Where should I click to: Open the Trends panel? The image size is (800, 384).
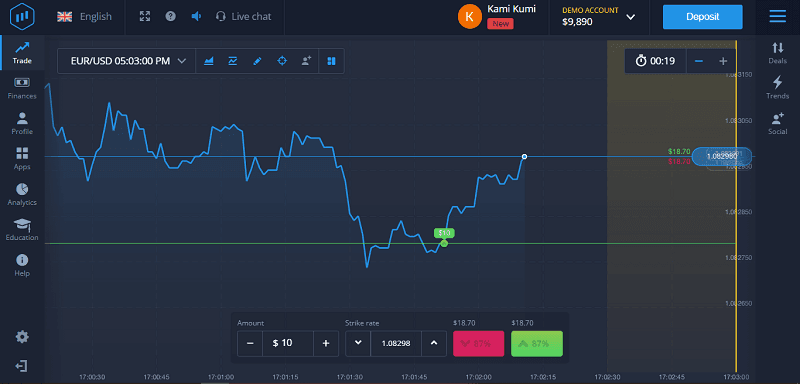778,88
